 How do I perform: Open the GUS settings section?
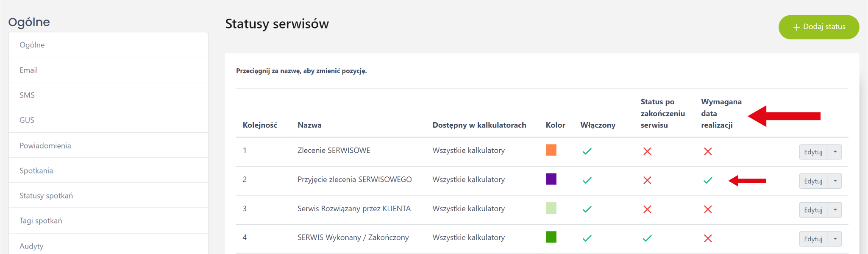27,120
